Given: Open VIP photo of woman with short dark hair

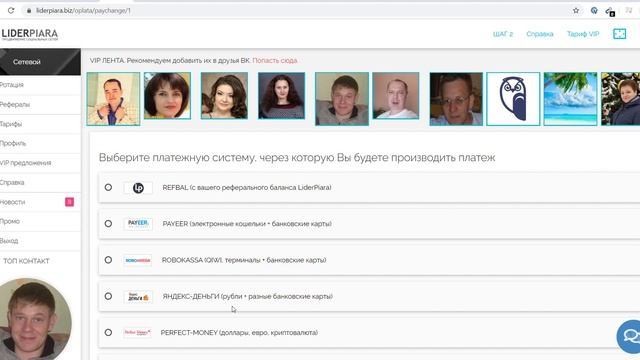Looking at the screenshot, I should pyautogui.click(x=167, y=96).
